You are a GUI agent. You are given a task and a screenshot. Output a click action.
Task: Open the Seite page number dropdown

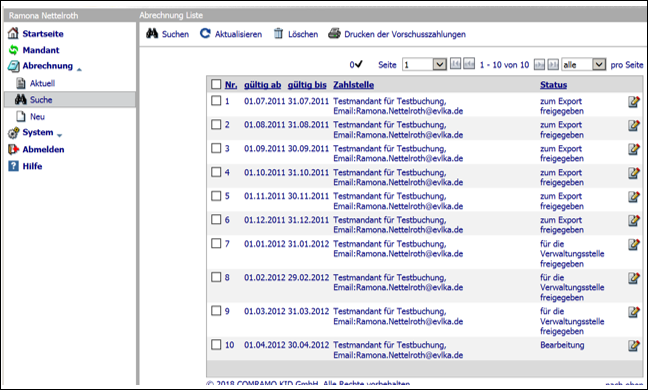tap(424, 64)
